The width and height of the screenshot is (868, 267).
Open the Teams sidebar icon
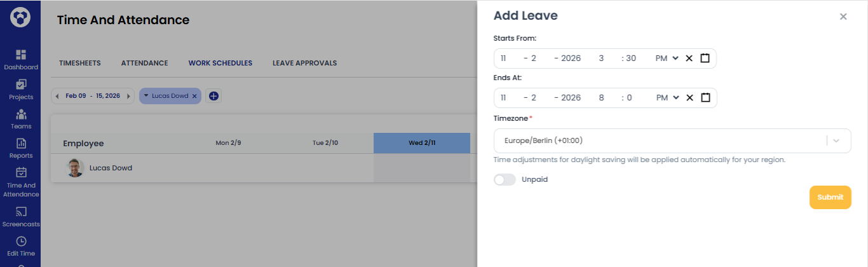[20, 114]
